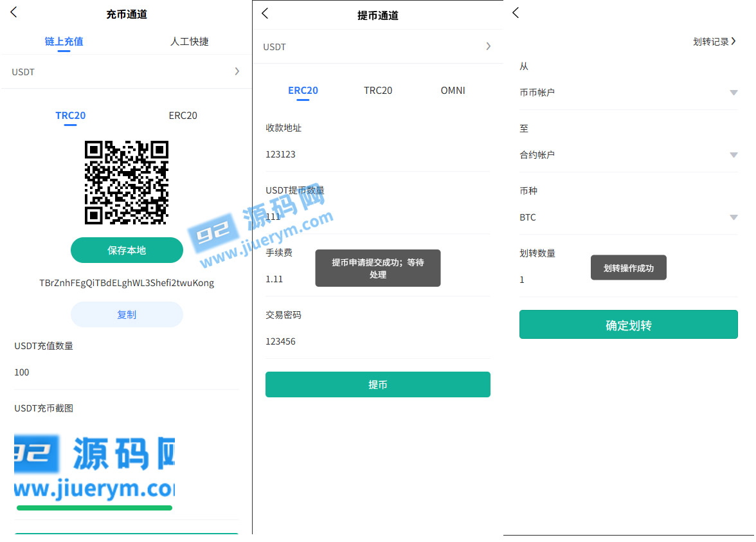Expand the BTC currency dropdown

pyautogui.click(x=628, y=217)
